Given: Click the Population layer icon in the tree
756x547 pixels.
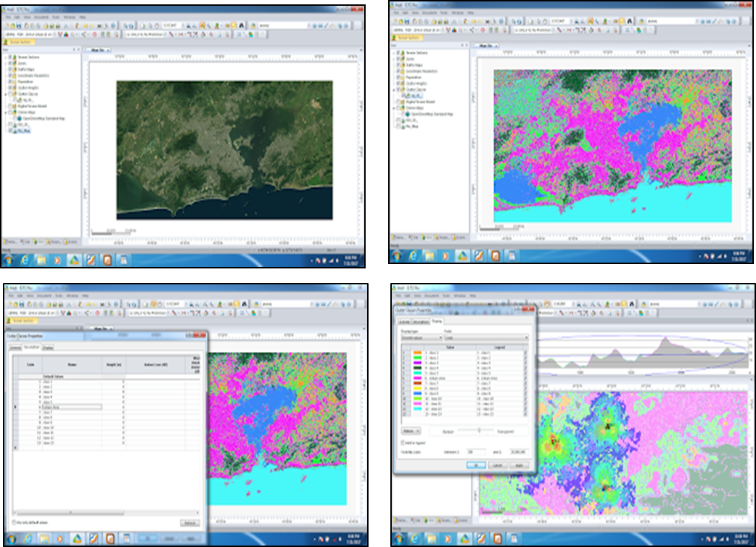Looking at the screenshot, I should coord(15,82).
